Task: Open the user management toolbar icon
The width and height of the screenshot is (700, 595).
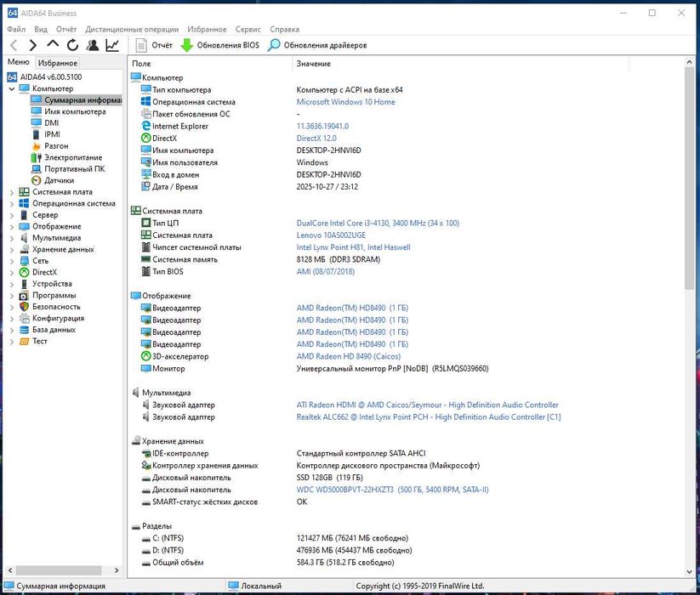Action: tap(93, 45)
